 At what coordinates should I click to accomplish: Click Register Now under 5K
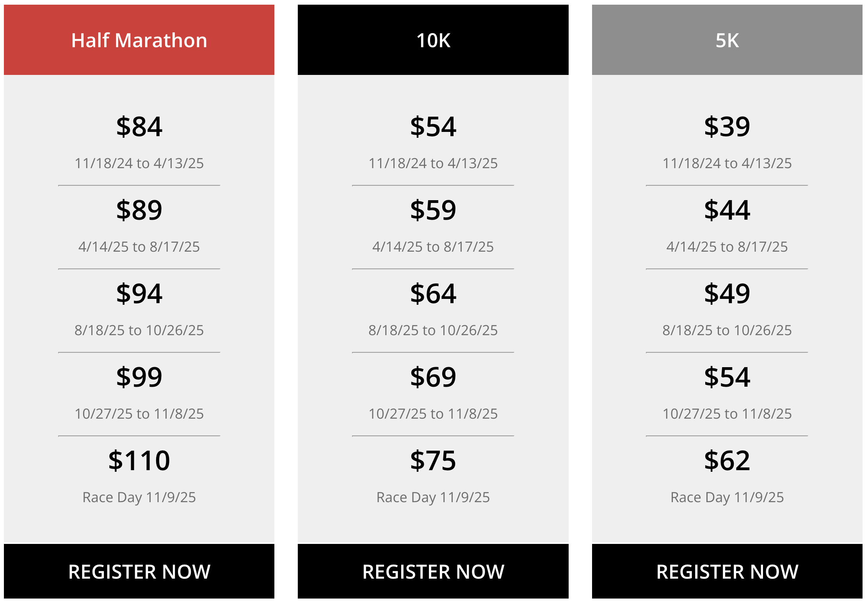(x=727, y=571)
